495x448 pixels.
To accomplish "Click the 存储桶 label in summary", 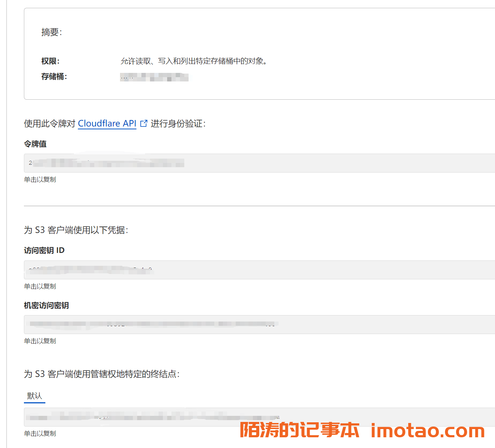I will 54,76.
